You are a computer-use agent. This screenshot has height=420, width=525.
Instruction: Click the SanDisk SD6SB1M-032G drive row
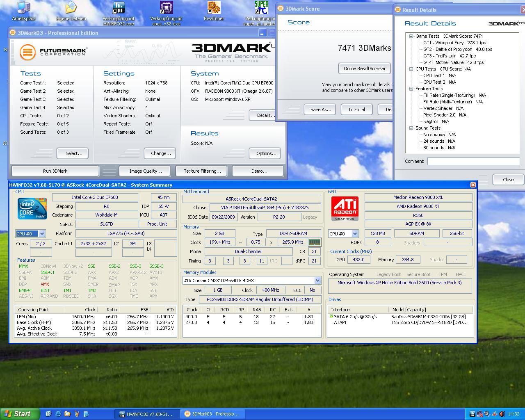(400, 317)
